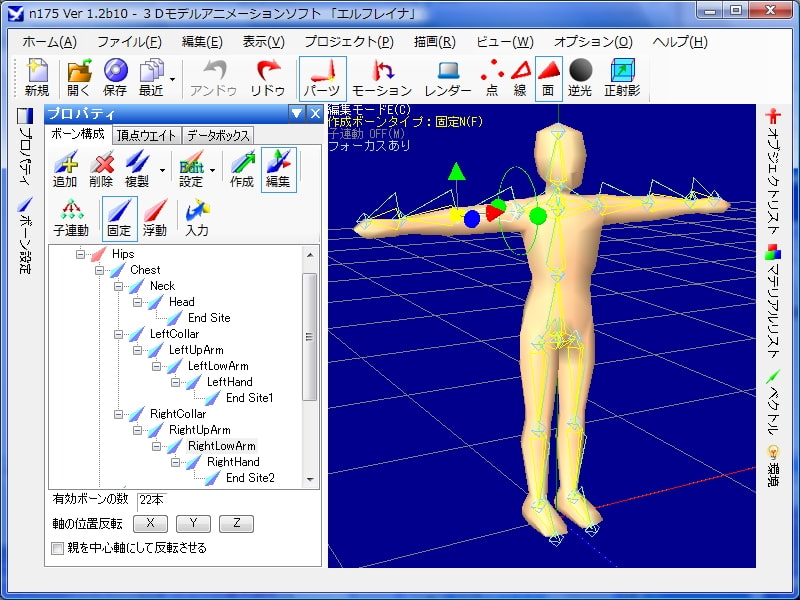The width and height of the screenshot is (800, 600).
Task: Click the Z axis flip button
Action: point(236,523)
